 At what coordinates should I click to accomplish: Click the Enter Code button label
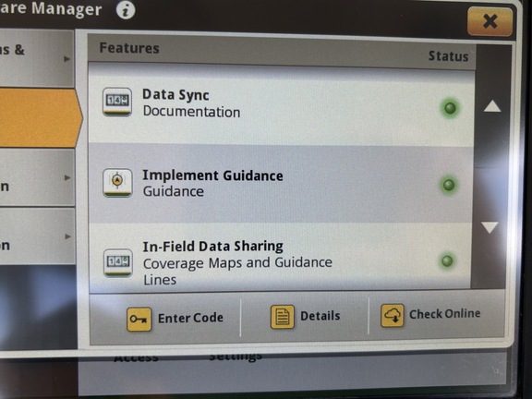(x=190, y=318)
